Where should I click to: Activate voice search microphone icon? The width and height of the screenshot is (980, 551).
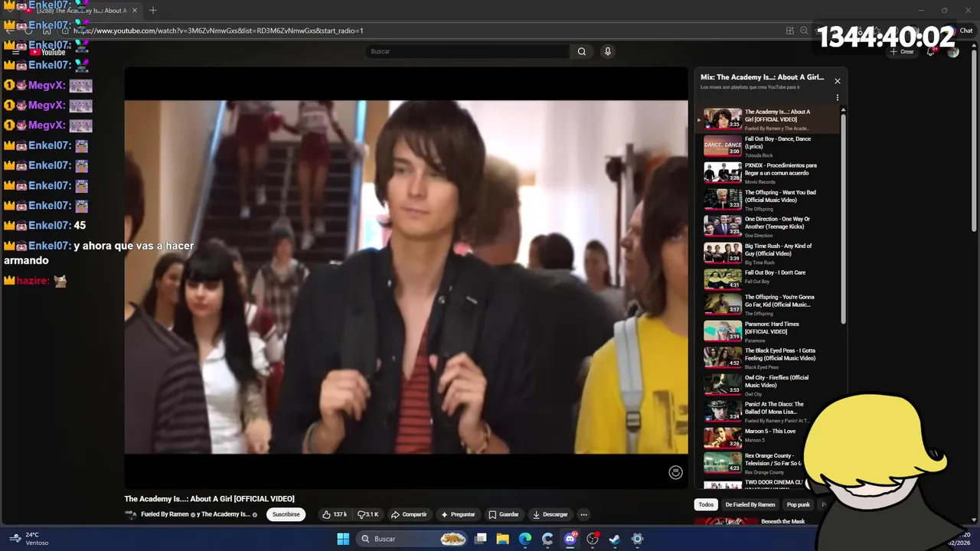click(607, 51)
